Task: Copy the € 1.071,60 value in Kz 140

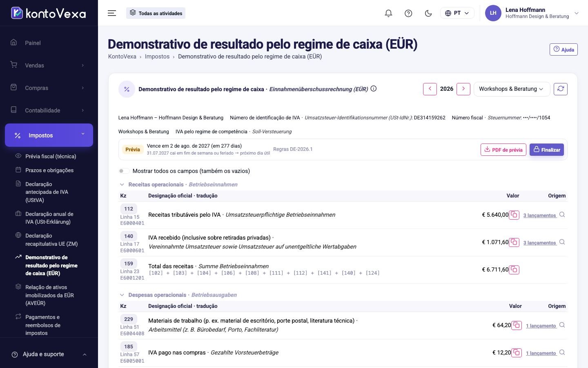Action: pos(514,242)
